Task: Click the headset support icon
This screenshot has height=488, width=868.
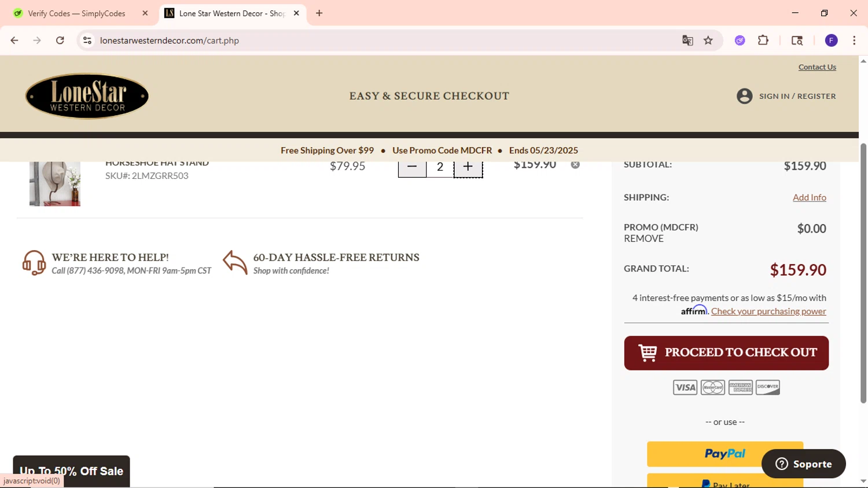Action: 34,263
